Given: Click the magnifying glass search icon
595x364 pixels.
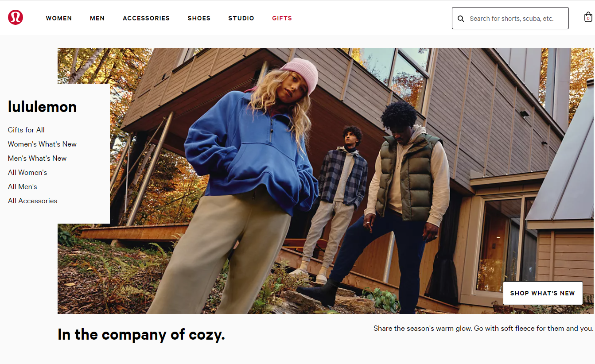Looking at the screenshot, I should [x=461, y=19].
